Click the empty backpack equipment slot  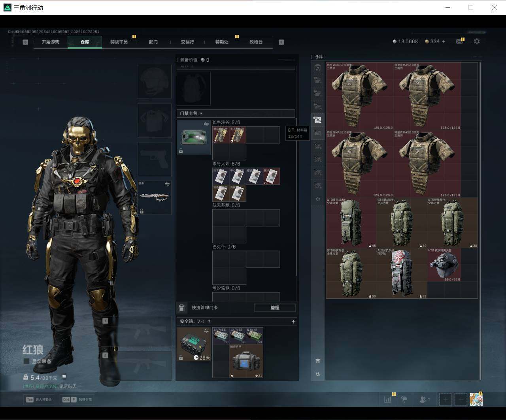[x=194, y=88]
